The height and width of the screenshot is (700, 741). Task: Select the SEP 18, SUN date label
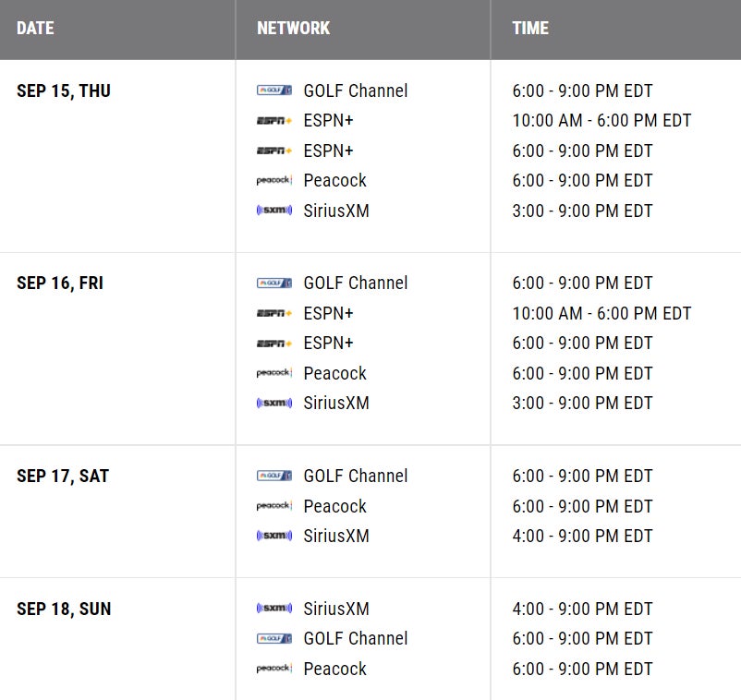point(64,609)
